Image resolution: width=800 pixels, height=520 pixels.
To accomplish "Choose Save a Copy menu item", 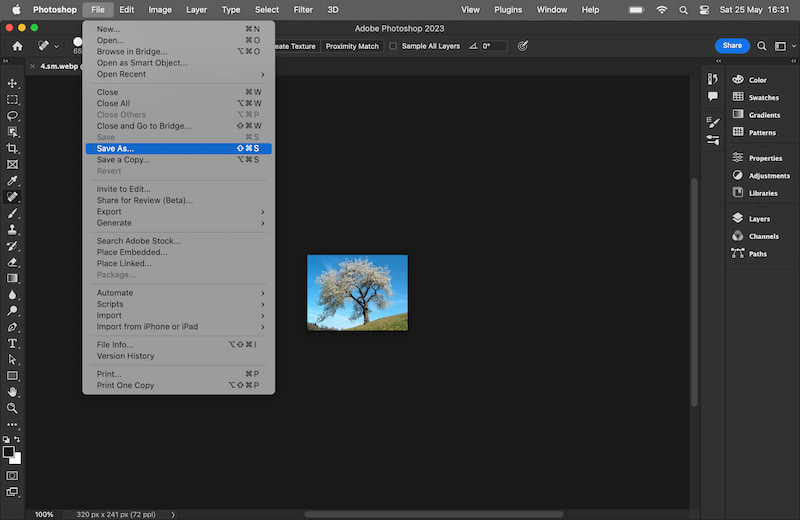I will [179, 160].
